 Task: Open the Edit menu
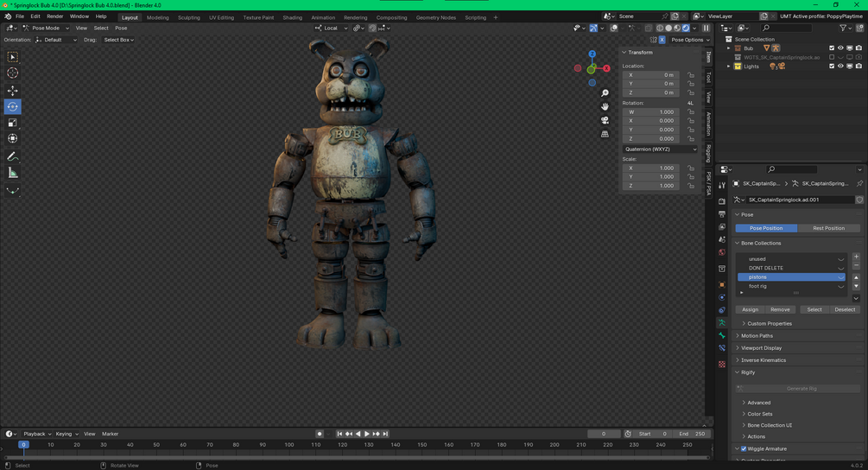(x=35, y=16)
